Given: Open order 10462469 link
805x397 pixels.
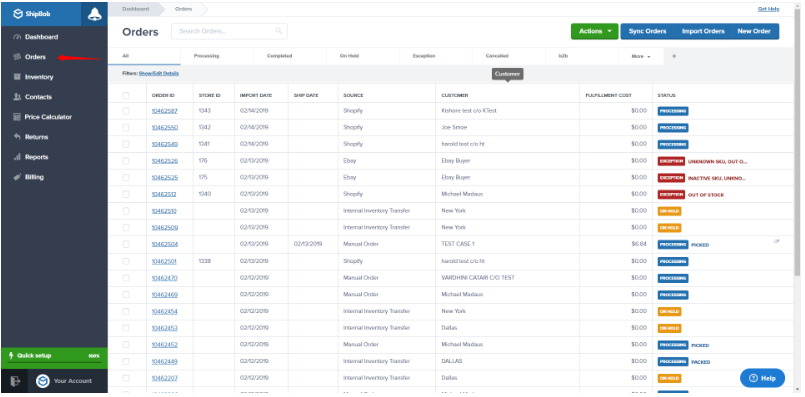Looking at the screenshot, I should [x=164, y=295].
